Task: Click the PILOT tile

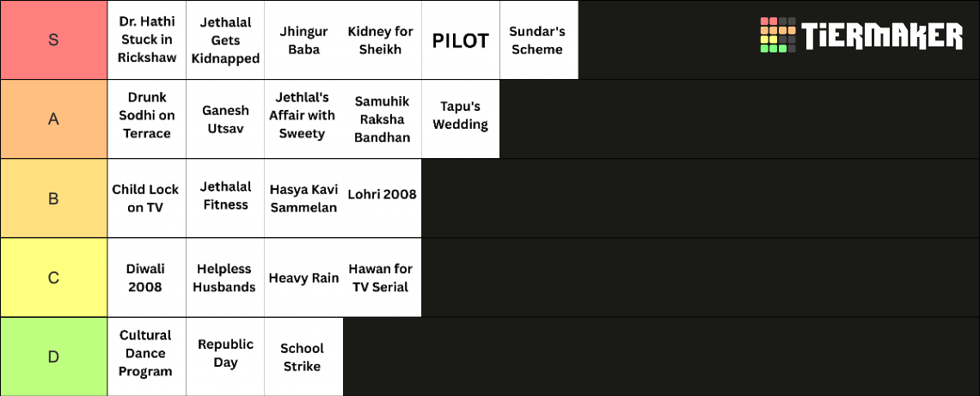Action: click(461, 40)
